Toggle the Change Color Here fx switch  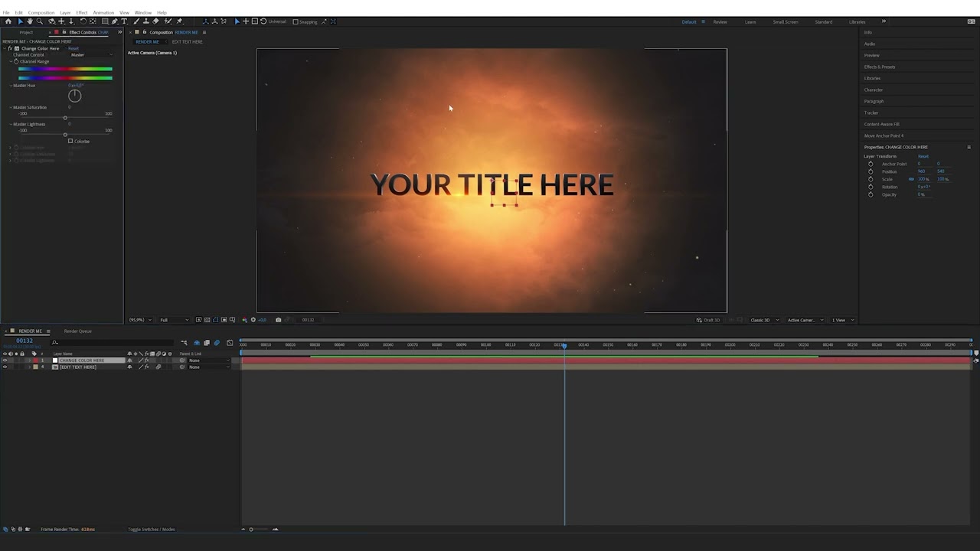pyautogui.click(x=10, y=48)
